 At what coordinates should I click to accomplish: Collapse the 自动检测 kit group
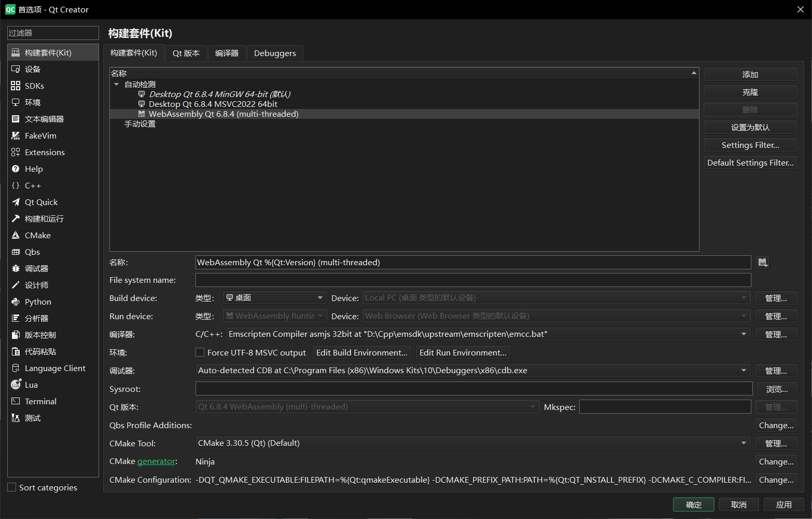pos(116,84)
